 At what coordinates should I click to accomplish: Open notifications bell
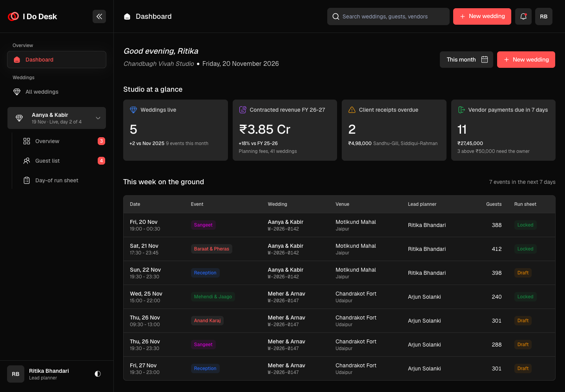point(523,16)
